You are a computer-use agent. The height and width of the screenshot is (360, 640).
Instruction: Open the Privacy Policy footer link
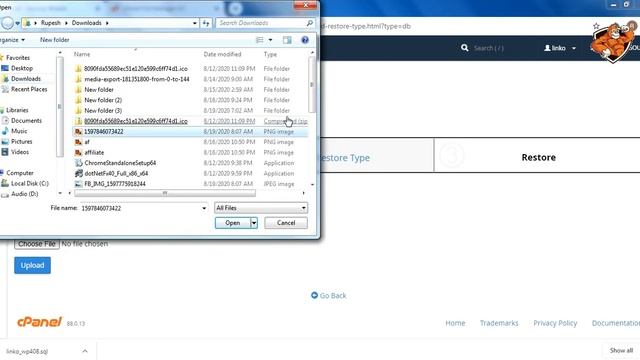click(555, 323)
